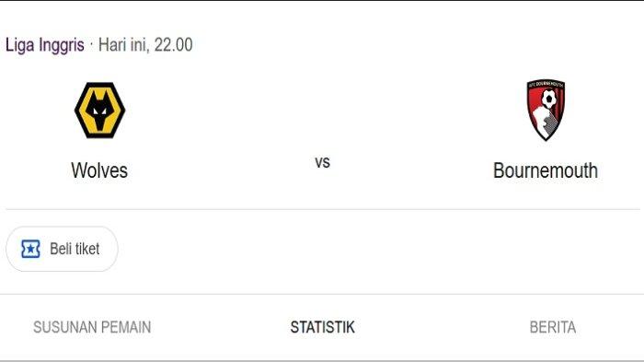This screenshot has width=644, height=362.
Task: Open the BERITA tab
Action: [x=552, y=327]
